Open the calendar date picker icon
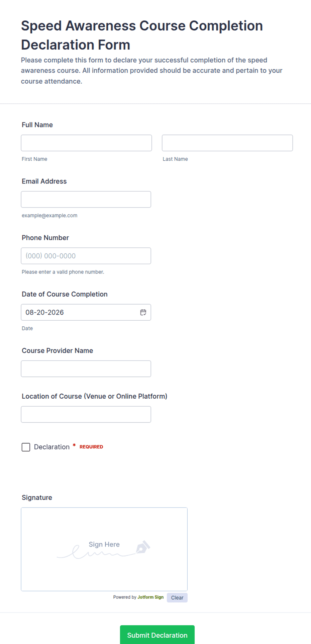 pos(143,312)
